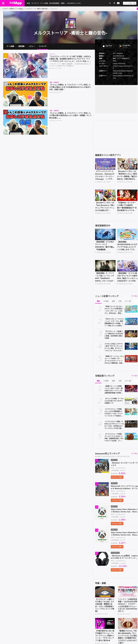Open 新作(配信開始) in the top navigation
Image resolution: width=138 pixels, height=644 pixels.
(54, 3)
